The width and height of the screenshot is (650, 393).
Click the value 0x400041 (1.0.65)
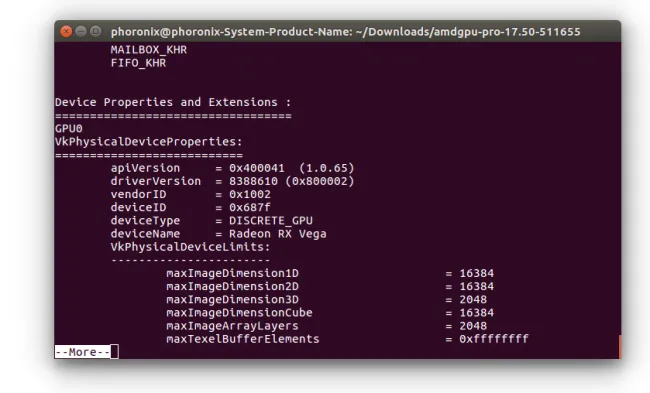pos(291,168)
